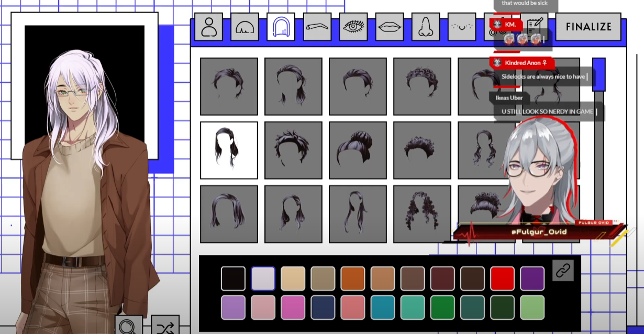Select the top bun hairstyle
The image size is (644, 334).
click(x=358, y=150)
